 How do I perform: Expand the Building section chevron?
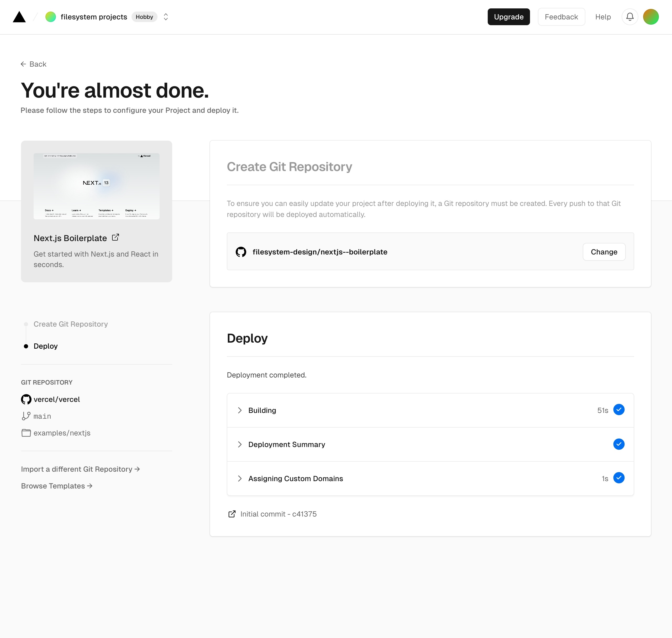[x=240, y=410]
